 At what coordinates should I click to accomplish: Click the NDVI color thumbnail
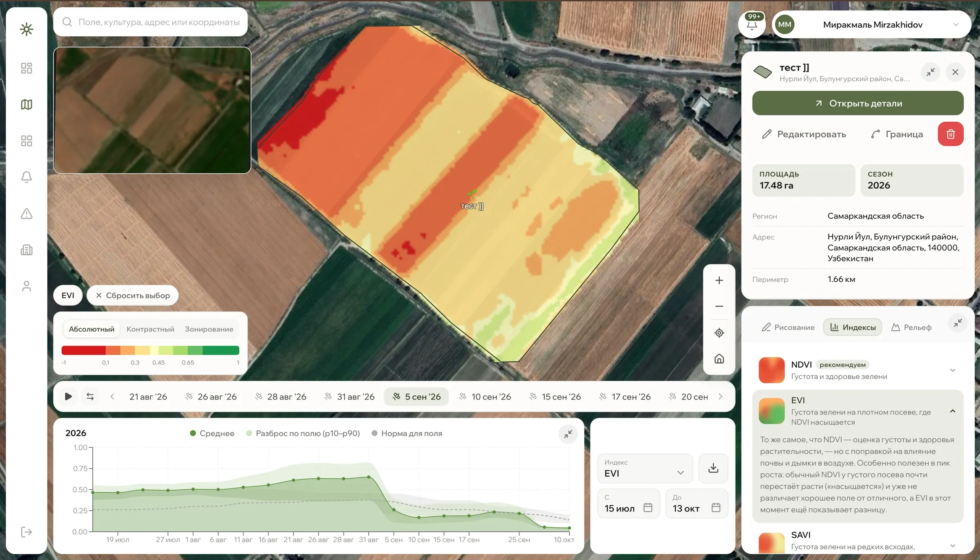[x=771, y=370]
